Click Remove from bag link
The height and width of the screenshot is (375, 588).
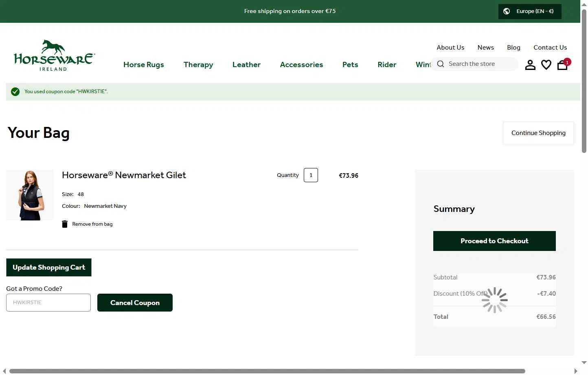[92, 224]
